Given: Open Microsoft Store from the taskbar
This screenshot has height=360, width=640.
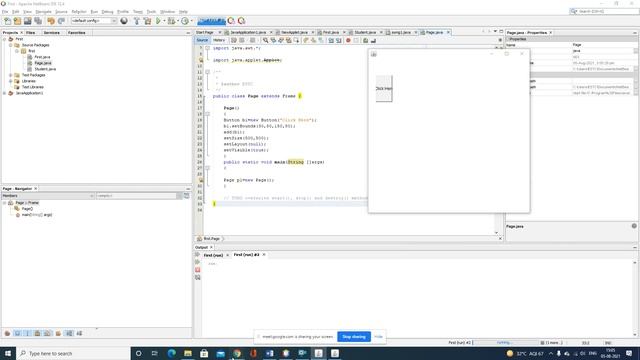Looking at the screenshot, I should pos(204,353).
